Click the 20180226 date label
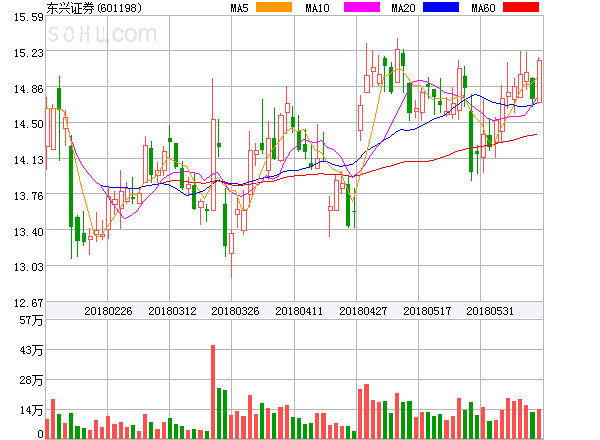This screenshot has width=600, height=440. (108, 311)
